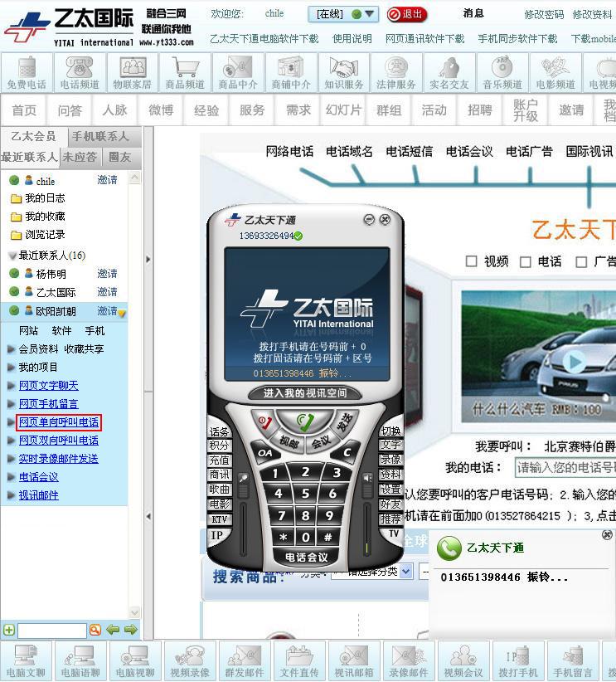Click 邀请 next to 杨伟明
The image size is (616, 682).
107,274
